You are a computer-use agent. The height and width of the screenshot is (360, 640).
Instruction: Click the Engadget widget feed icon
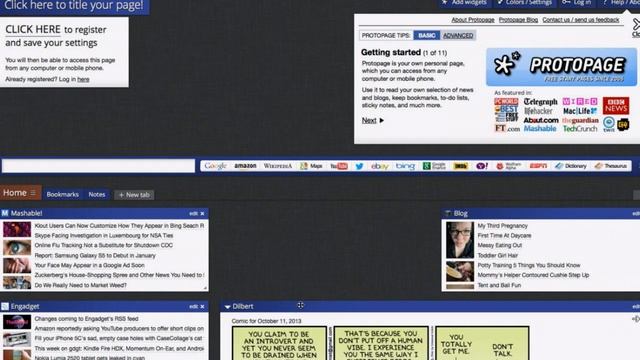coord(5,306)
